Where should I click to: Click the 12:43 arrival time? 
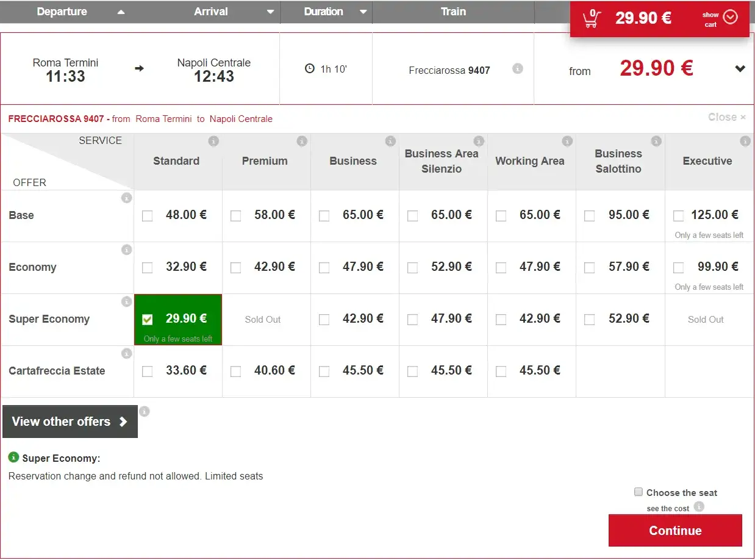point(213,77)
